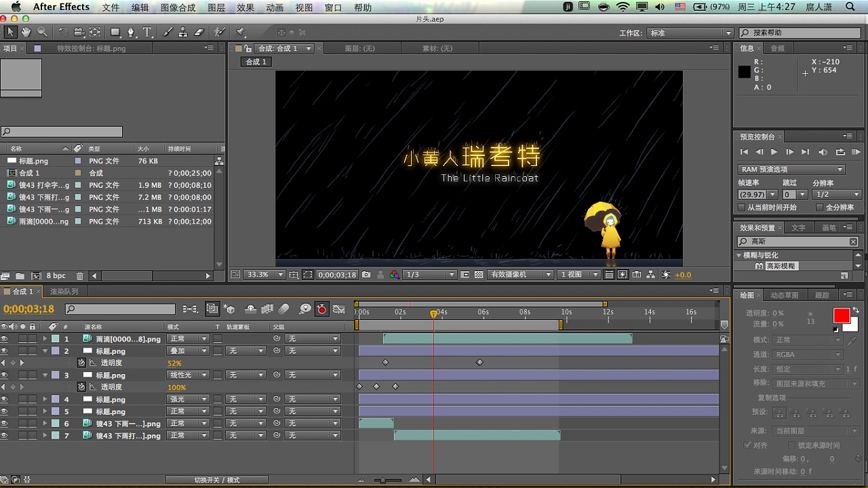868x488 pixels.
Task: Select the Puppet Pin tool
Action: [x=240, y=32]
